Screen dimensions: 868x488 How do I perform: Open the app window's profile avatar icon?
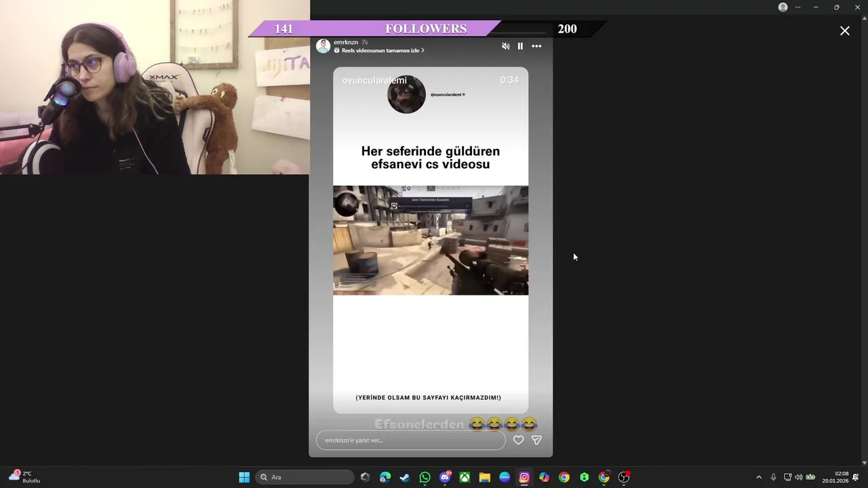click(783, 7)
